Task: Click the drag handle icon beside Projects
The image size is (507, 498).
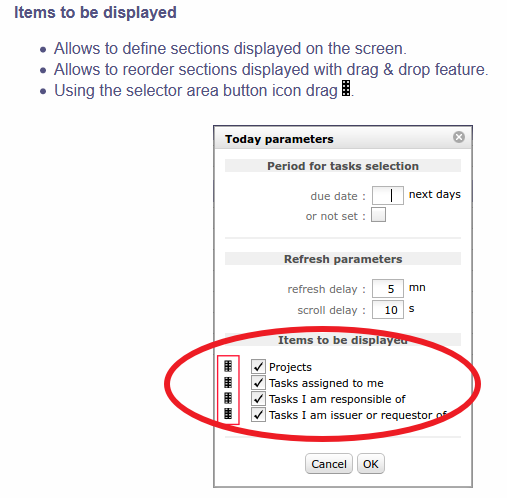Action: [228, 366]
